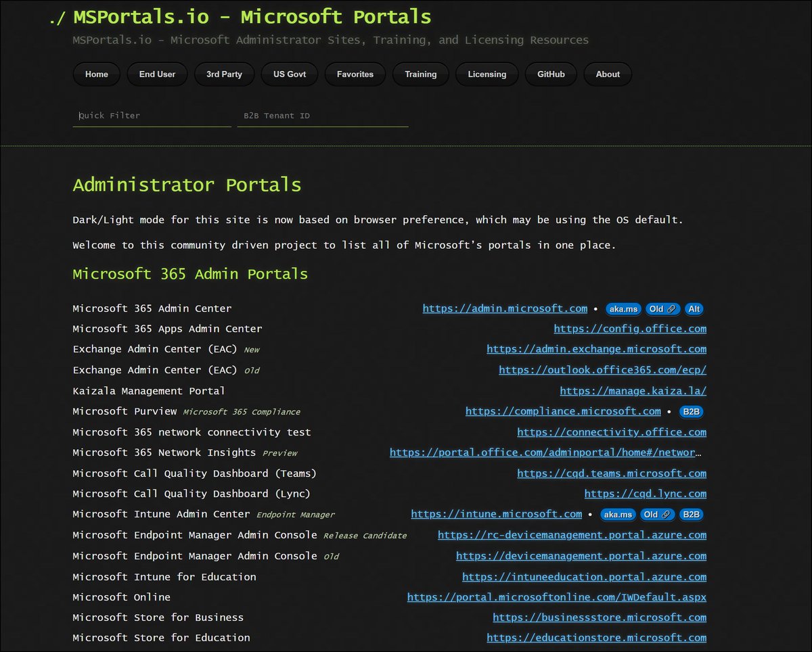The height and width of the screenshot is (652, 812).
Task: Focus the Quick Filter input field
Action: click(152, 116)
